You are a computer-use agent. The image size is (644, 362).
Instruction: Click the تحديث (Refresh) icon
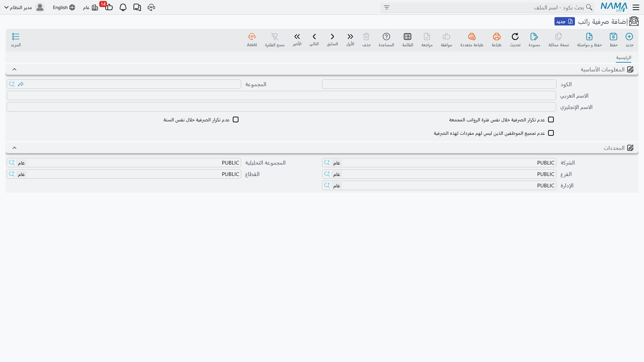(x=515, y=37)
